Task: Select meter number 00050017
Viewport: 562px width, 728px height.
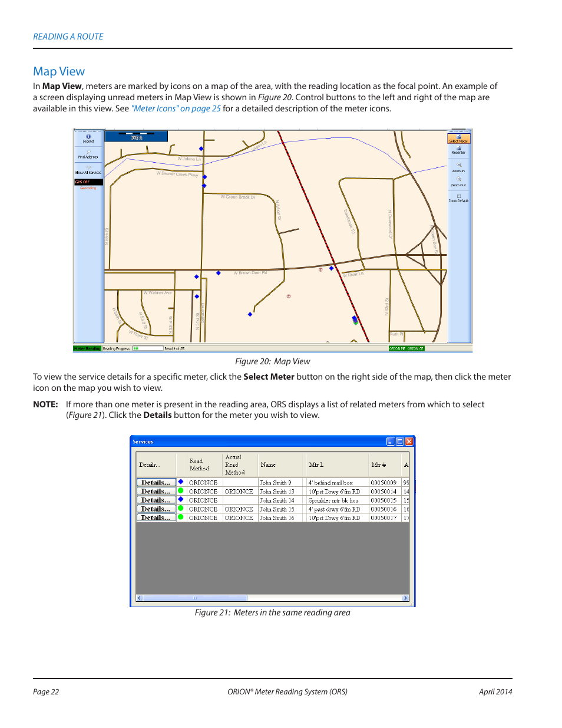Action: (384, 518)
